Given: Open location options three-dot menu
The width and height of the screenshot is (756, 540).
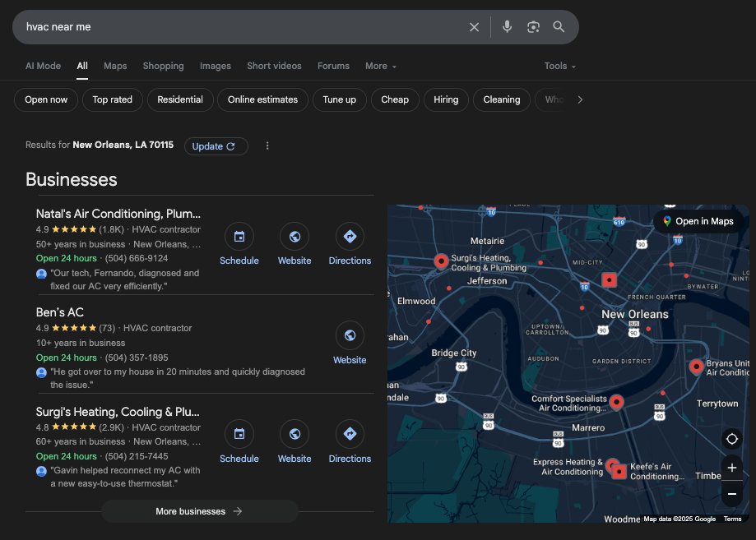Looking at the screenshot, I should pos(267,145).
